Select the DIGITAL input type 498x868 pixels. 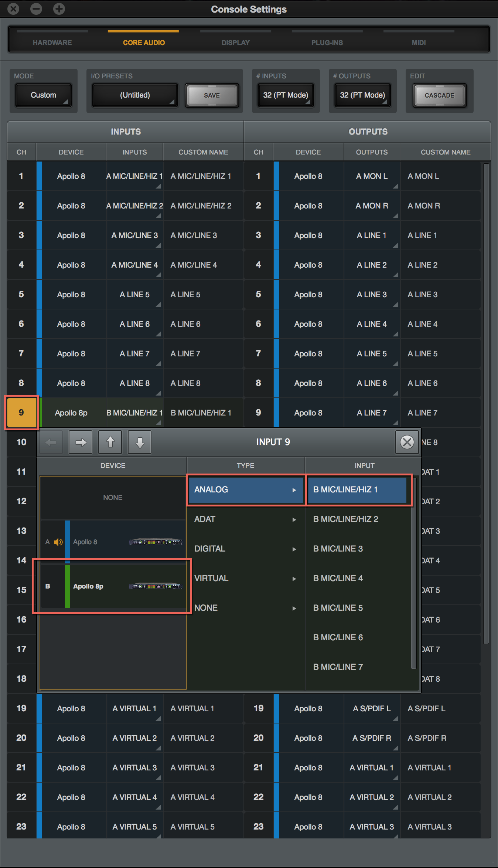tap(246, 549)
